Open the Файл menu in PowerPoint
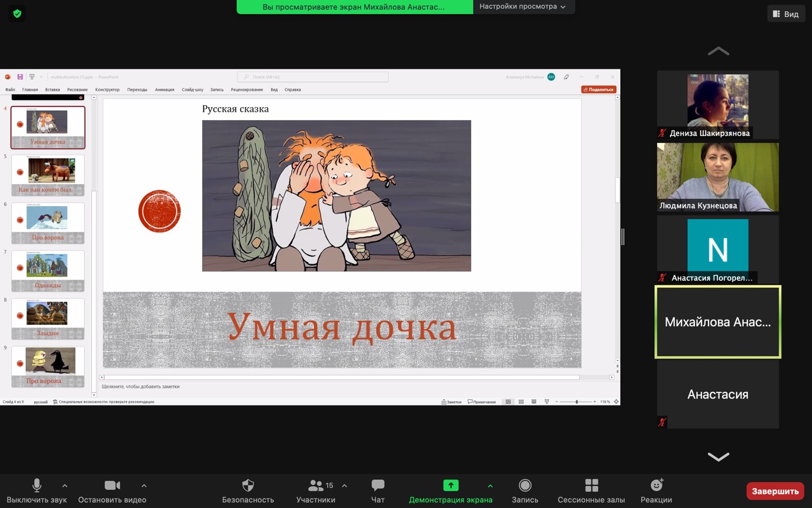Viewport: 812px width, 508px height. [x=10, y=89]
